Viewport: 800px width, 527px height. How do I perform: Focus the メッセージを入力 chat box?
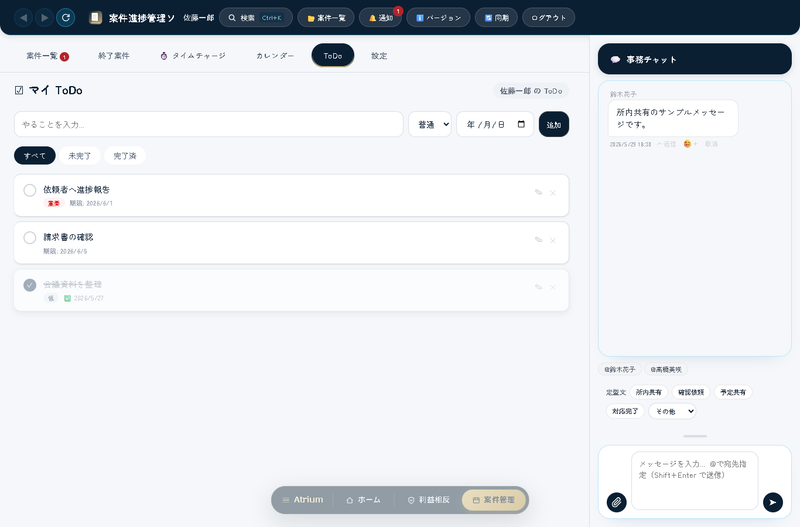point(694,481)
